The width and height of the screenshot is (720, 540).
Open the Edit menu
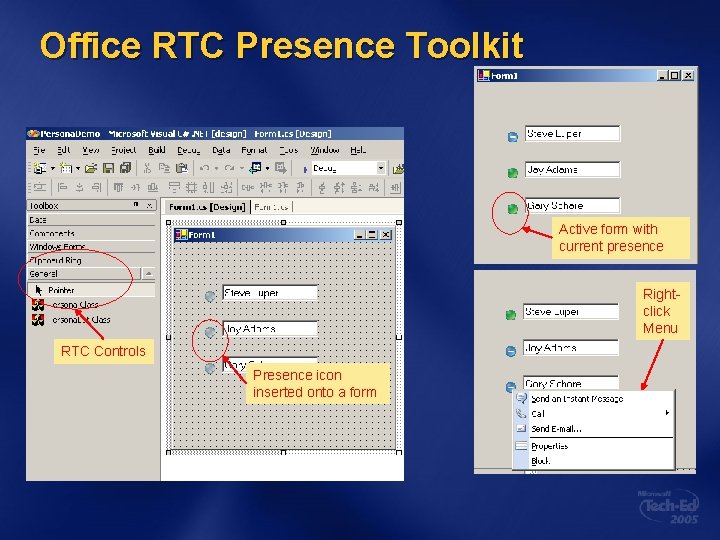click(x=64, y=150)
